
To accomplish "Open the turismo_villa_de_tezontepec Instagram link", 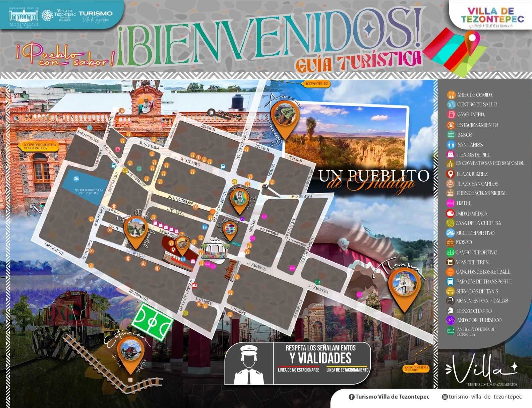I will (x=482, y=397).
